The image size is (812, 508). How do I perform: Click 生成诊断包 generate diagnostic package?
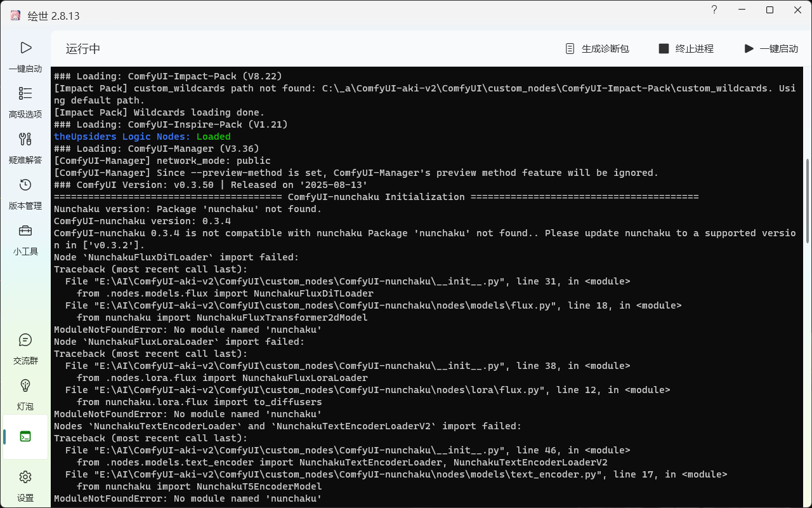click(x=597, y=49)
